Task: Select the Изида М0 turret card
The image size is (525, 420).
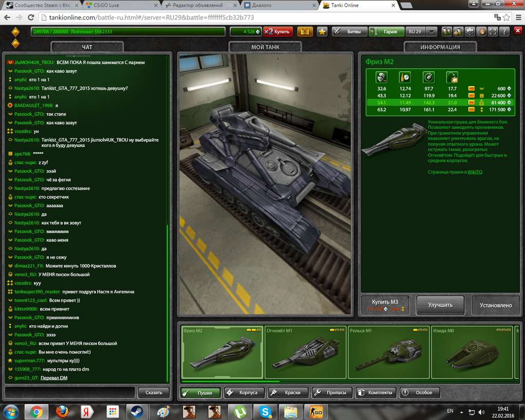Action: click(x=472, y=352)
